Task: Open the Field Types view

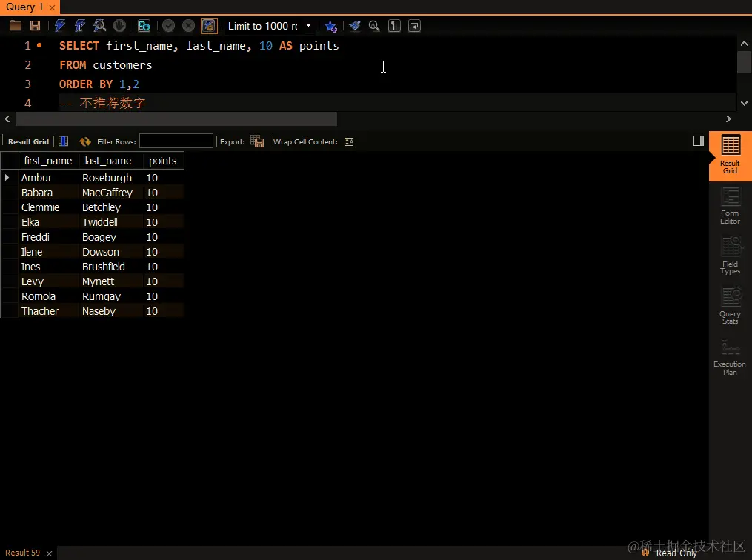Action: point(730,255)
